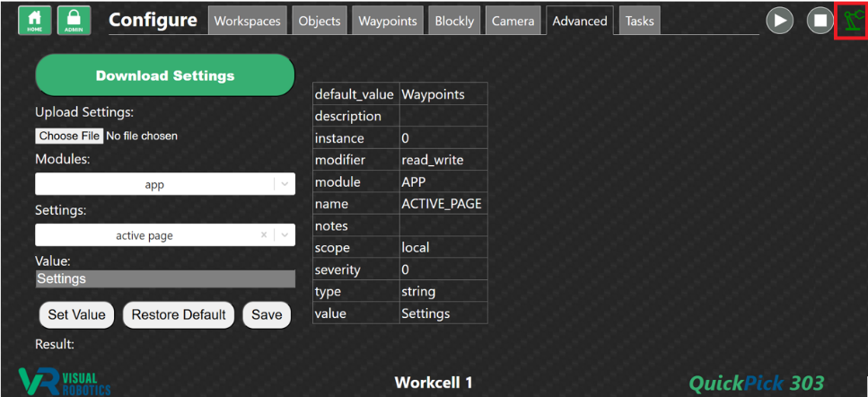Click the No file chosen text
Screen dimensions: 868x397
point(142,136)
